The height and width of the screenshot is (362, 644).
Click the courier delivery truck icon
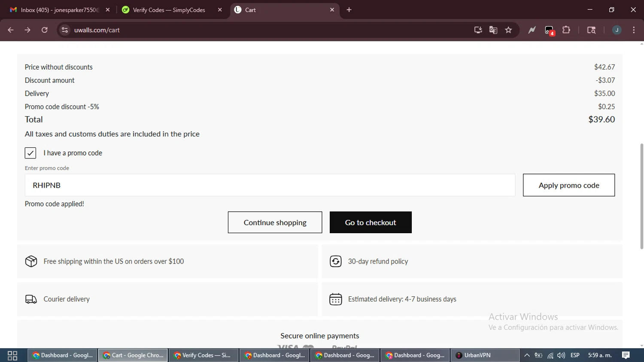click(31, 299)
